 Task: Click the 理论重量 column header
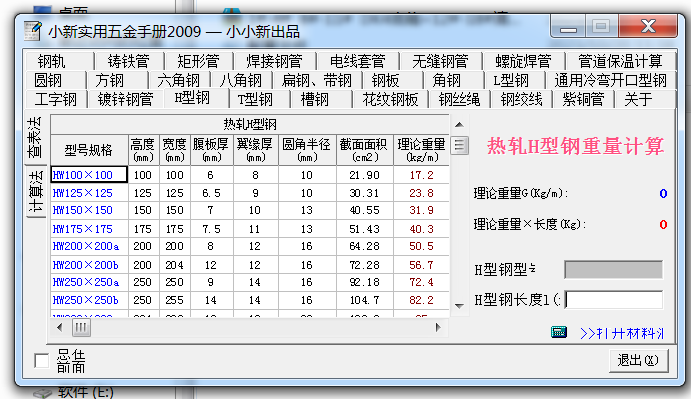click(x=422, y=150)
